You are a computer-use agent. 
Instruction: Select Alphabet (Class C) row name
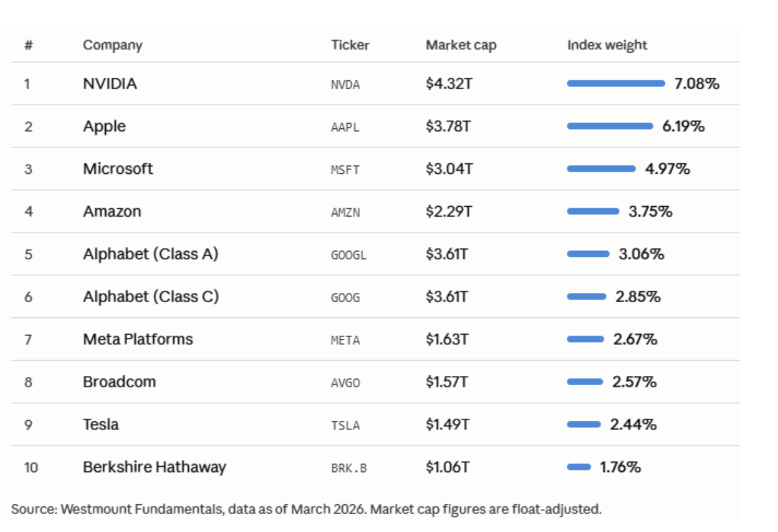151,297
